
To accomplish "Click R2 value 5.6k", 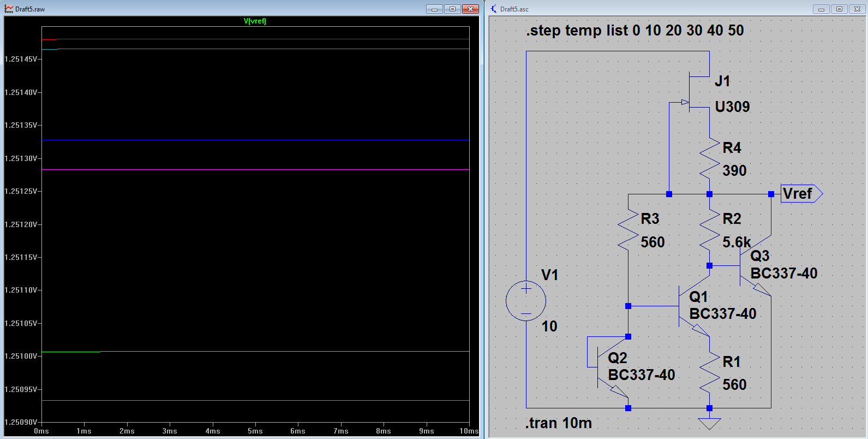I will pos(737,242).
